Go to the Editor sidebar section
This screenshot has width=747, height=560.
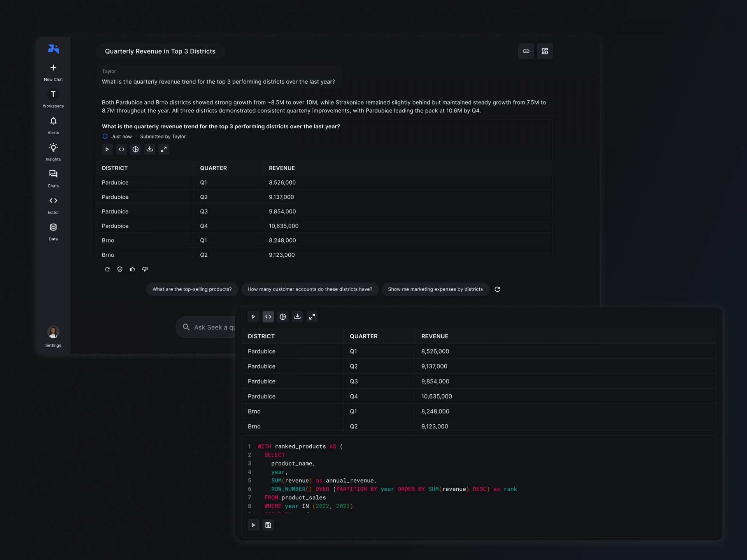pos(53,205)
